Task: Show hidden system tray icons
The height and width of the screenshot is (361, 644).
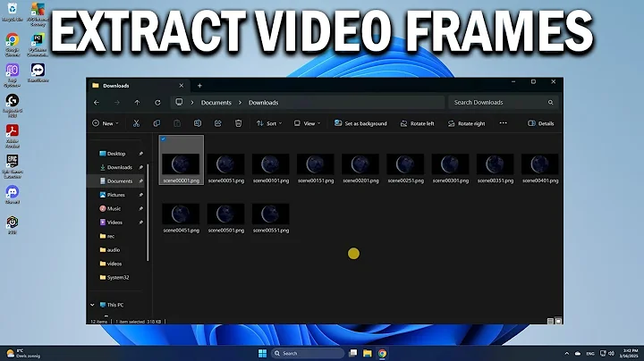Action: coord(567,353)
